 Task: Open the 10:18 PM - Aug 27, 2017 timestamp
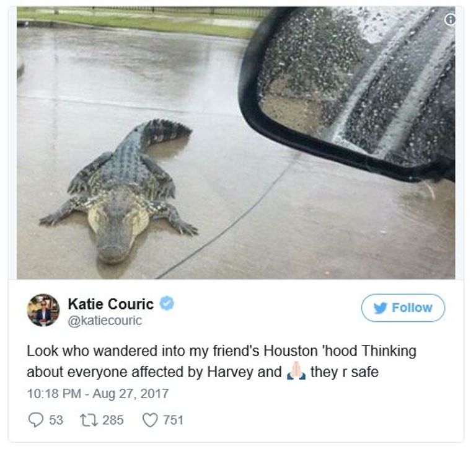tap(98, 394)
